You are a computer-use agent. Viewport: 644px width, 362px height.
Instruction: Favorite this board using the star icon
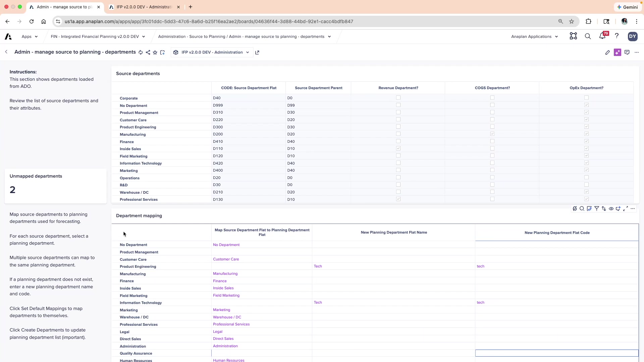click(155, 52)
